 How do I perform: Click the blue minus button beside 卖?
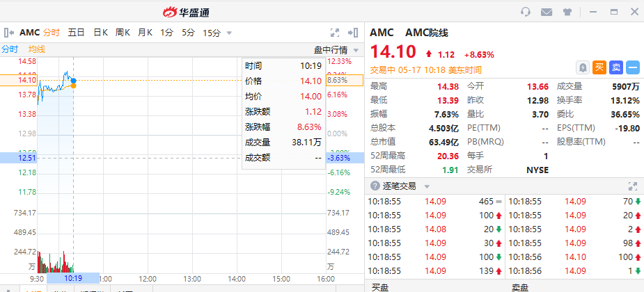(x=633, y=67)
